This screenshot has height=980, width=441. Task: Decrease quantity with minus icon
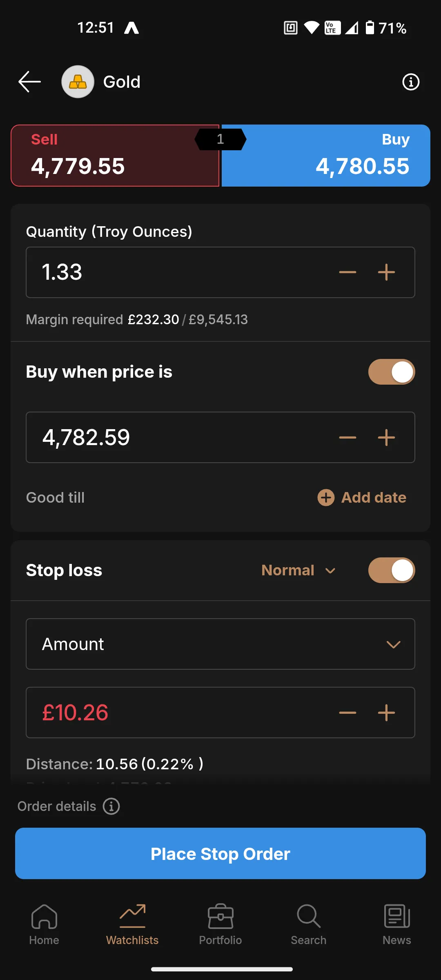(x=347, y=272)
